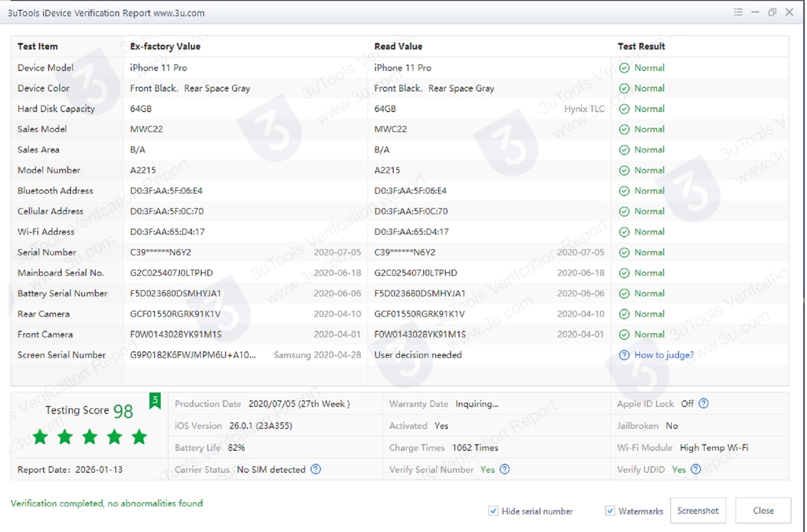The image size is (807, 532).
Task: Uncheck the Watermarks checkbox
Action: [610, 511]
